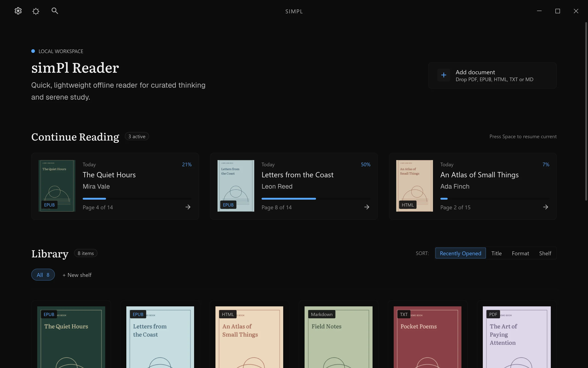Click the '50%' progress value

(365, 164)
